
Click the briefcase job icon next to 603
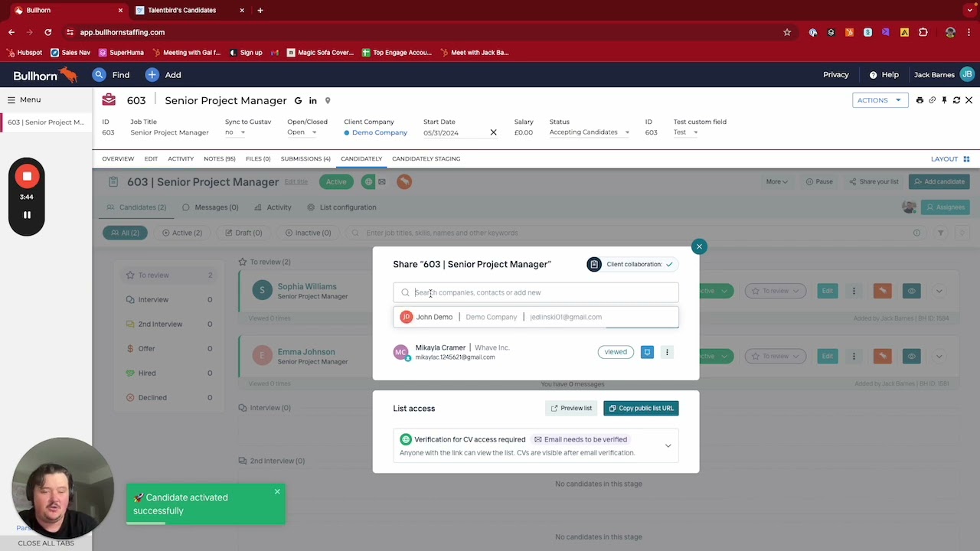(x=109, y=100)
